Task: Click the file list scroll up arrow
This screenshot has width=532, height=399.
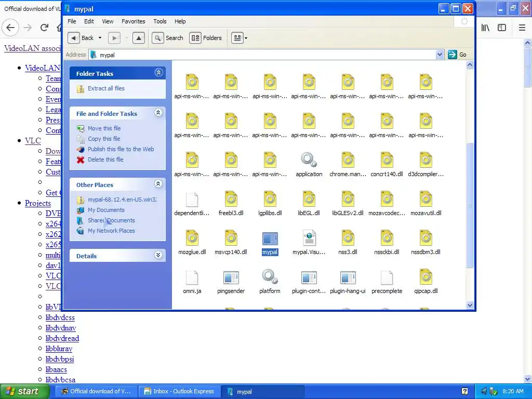Action: click(x=470, y=64)
